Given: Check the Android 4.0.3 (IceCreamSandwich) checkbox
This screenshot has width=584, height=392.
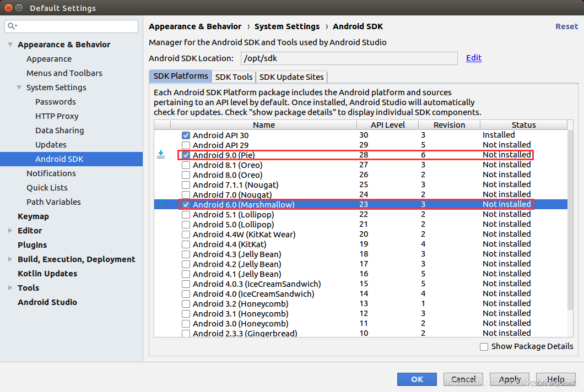Looking at the screenshot, I should click(x=186, y=284).
